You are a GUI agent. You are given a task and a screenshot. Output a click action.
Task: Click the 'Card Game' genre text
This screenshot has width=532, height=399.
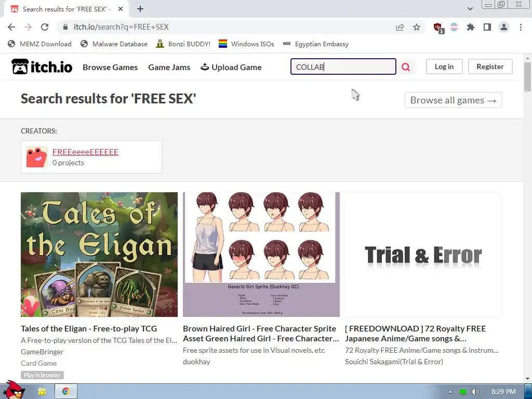point(38,363)
